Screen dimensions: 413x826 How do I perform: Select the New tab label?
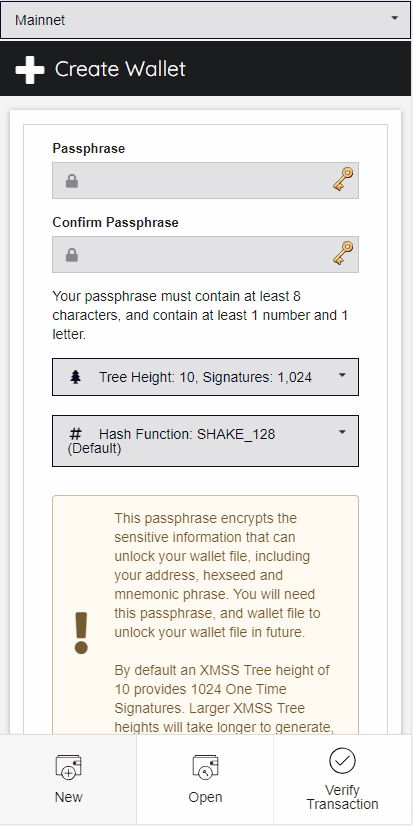coord(68,797)
